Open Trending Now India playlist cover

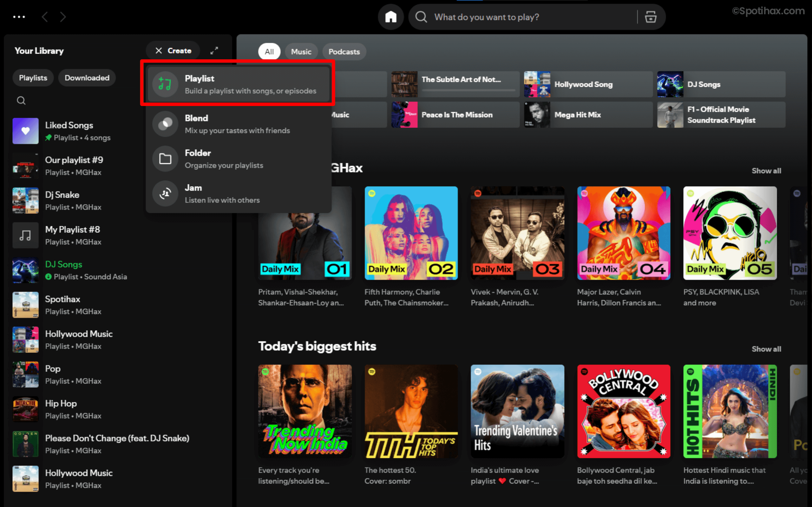304,412
